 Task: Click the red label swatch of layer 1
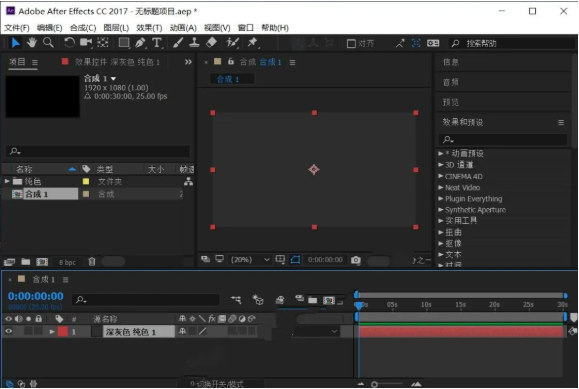pos(63,331)
